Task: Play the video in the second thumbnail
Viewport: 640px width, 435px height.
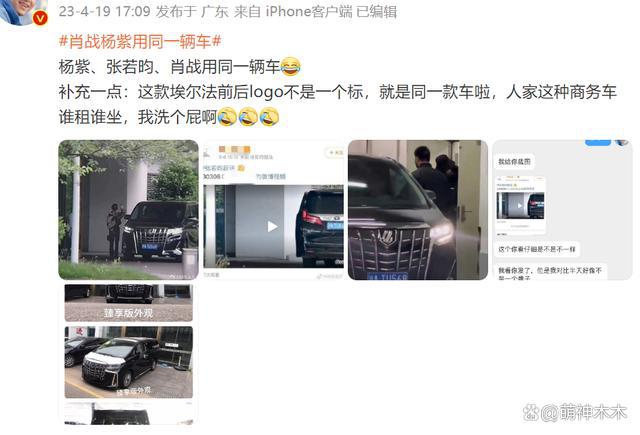Action: pyautogui.click(x=272, y=226)
